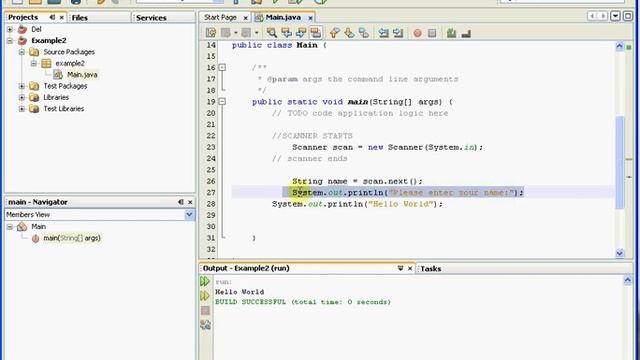
Task: Minimize the Projects panel
Action: 52,17
